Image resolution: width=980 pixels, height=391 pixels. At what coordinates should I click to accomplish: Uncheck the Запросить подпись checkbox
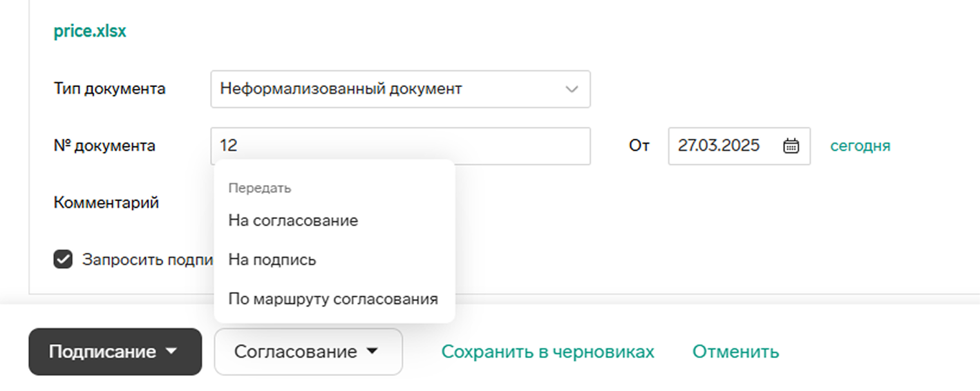63,260
